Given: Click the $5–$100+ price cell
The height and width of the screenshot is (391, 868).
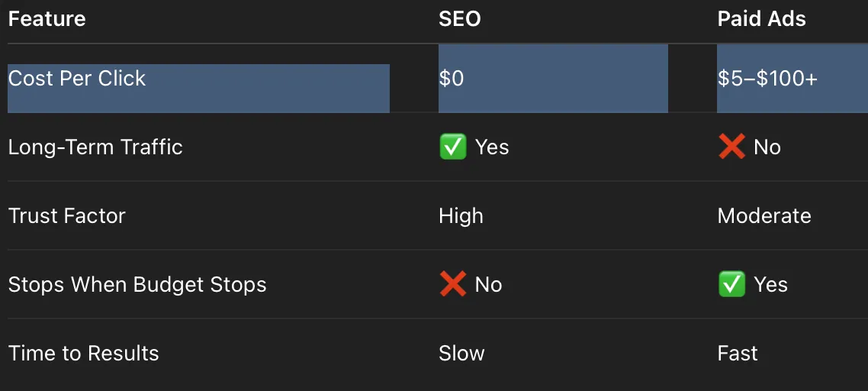Looking at the screenshot, I should 767,79.
